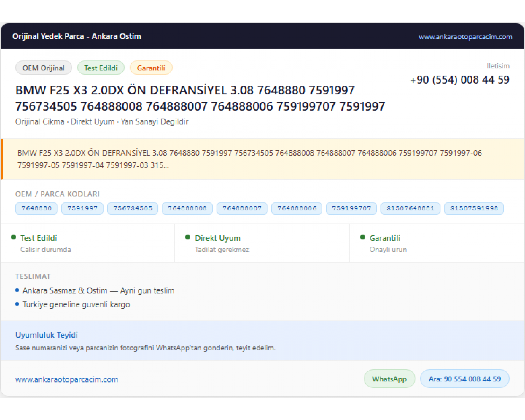Click green dot beside Direkt Uyum

click(x=188, y=237)
